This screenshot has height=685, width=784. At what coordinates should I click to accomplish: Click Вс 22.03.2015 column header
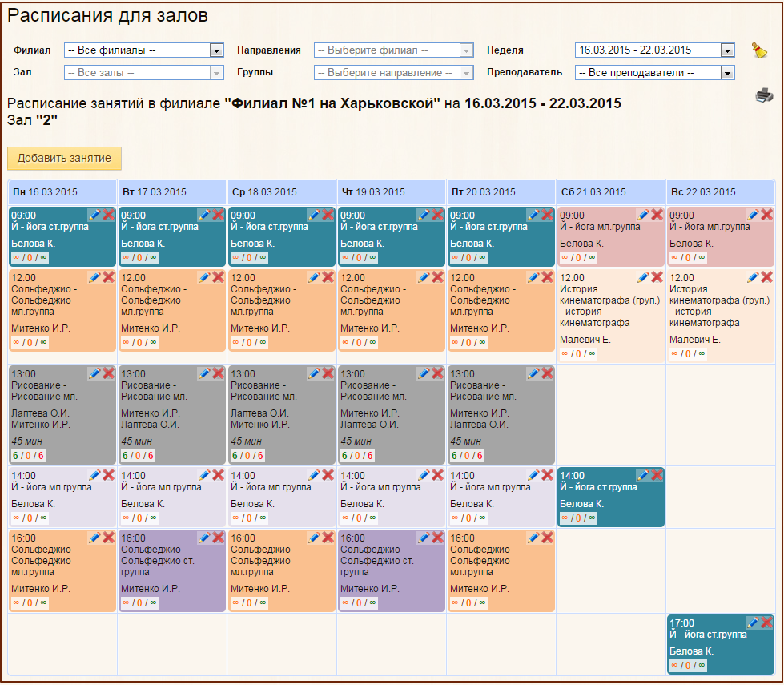click(x=721, y=192)
